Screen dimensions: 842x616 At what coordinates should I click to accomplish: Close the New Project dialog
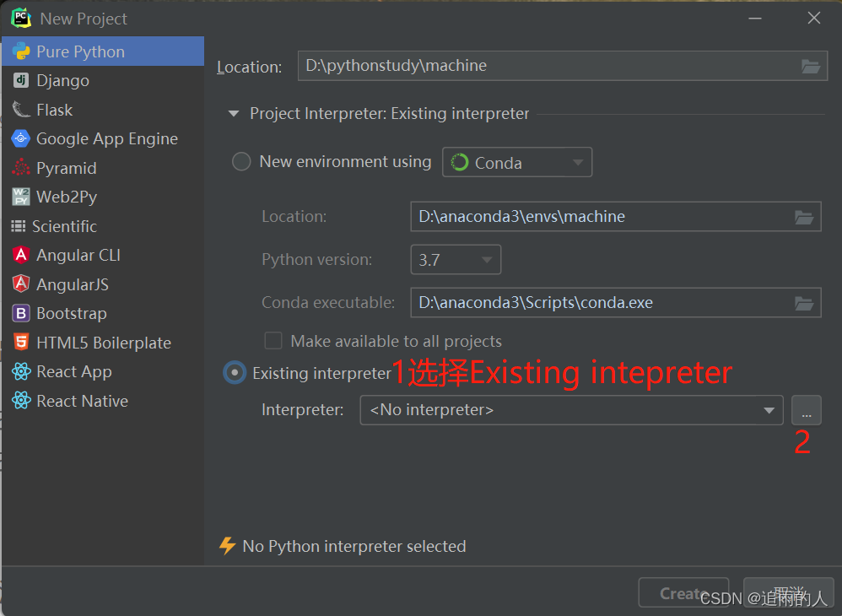(x=813, y=19)
